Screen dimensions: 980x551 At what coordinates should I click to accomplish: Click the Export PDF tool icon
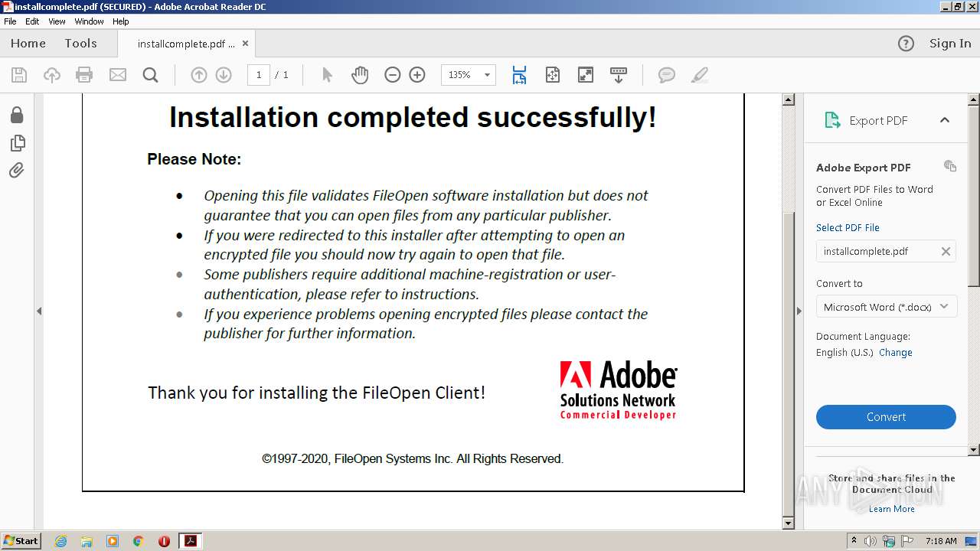click(x=832, y=120)
